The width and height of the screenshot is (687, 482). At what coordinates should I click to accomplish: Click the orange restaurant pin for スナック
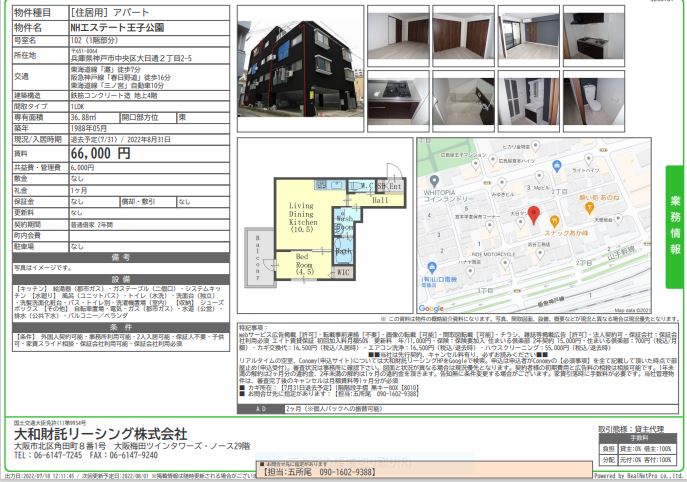click(x=554, y=222)
